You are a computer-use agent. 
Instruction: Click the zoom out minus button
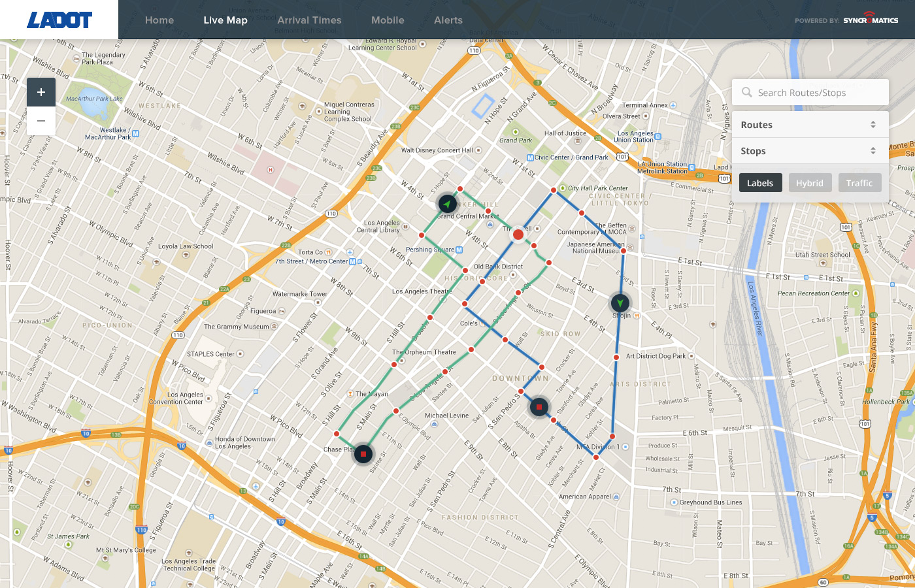coord(41,121)
